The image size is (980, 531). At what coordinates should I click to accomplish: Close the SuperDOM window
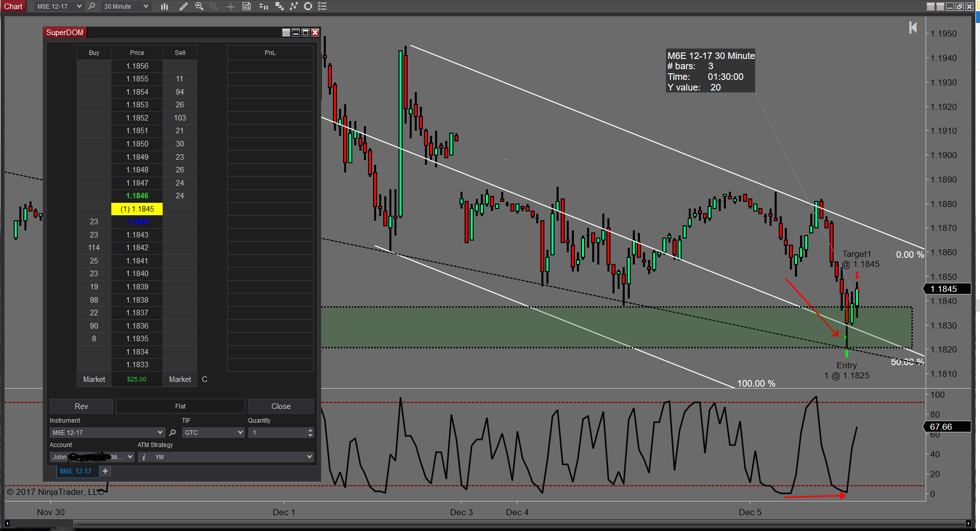315,33
